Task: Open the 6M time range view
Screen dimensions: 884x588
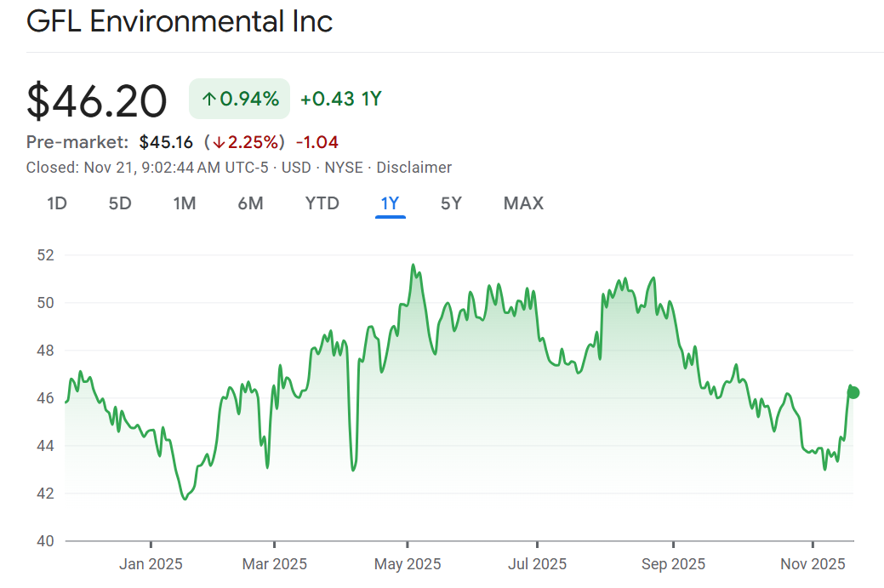Action: 250,203
